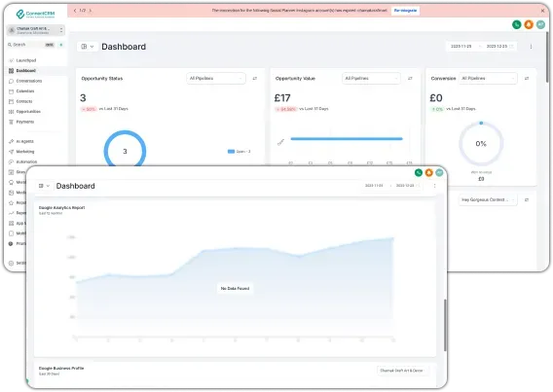Open Launchpad in the sidebar
This screenshot has width=553, height=392.
point(26,60)
